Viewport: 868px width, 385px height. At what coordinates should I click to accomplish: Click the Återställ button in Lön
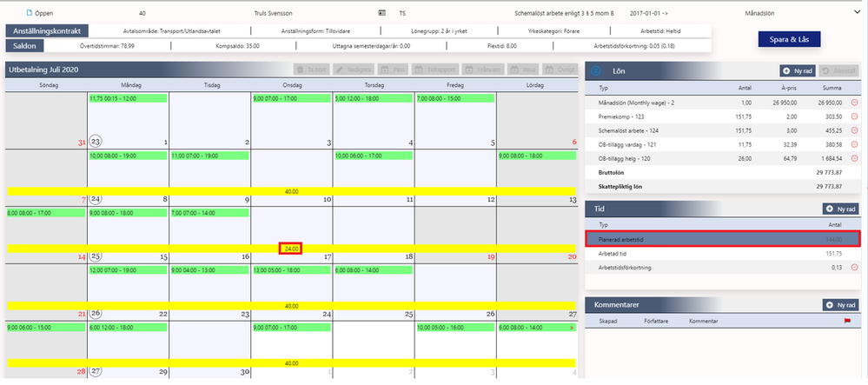[x=838, y=71]
